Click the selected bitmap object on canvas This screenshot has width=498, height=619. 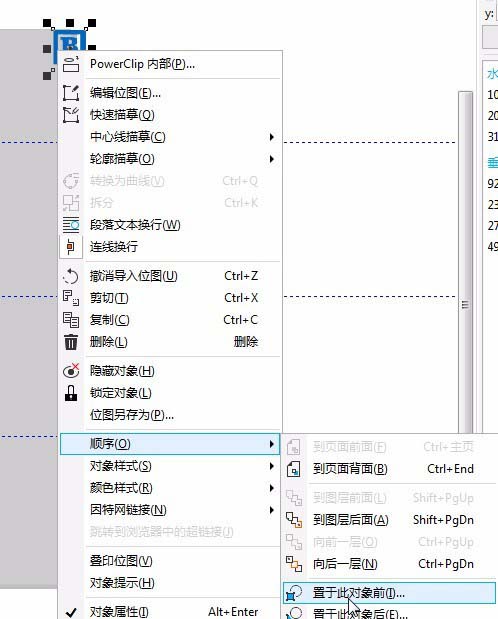[70, 42]
